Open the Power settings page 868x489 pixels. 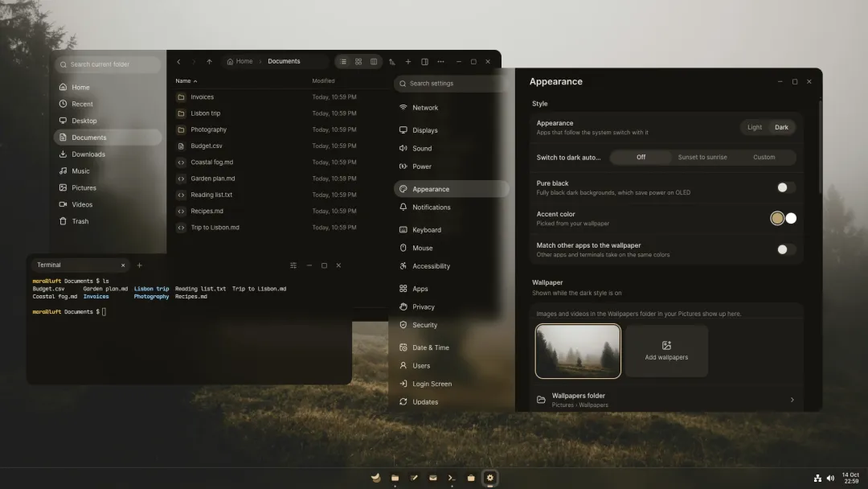pyautogui.click(x=451, y=166)
